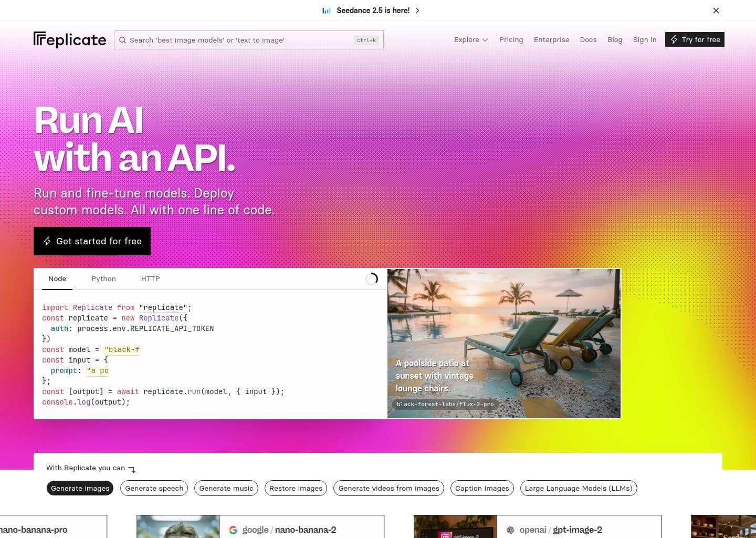This screenshot has height=538, width=756.
Task: Select the Caption Images pill
Action: [482, 488]
